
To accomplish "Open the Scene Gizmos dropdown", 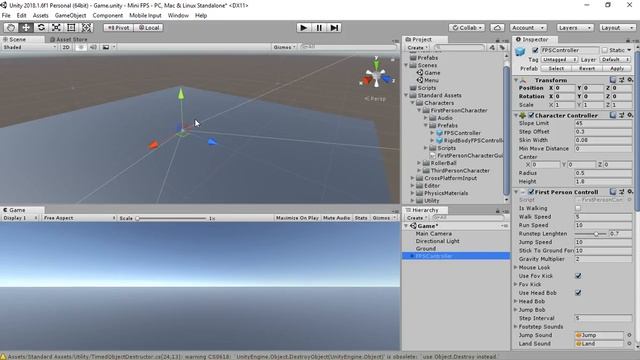I will (284, 47).
